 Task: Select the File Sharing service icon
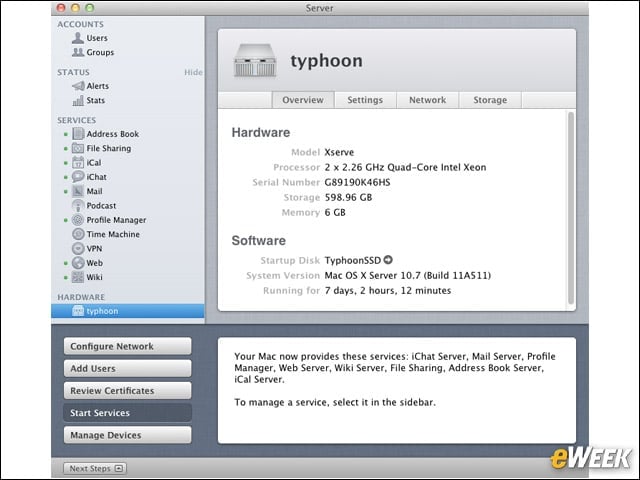[78, 148]
